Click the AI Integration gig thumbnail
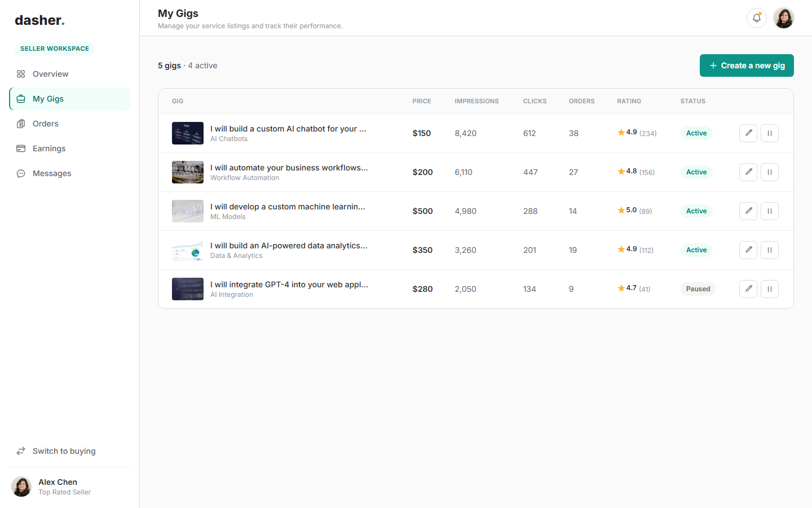This screenshot has width=812, height=508. [188, 289]
